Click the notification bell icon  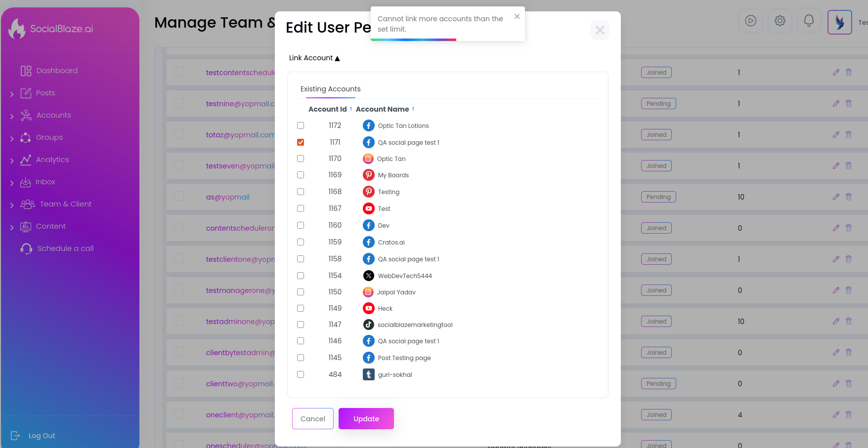[809, 21]
